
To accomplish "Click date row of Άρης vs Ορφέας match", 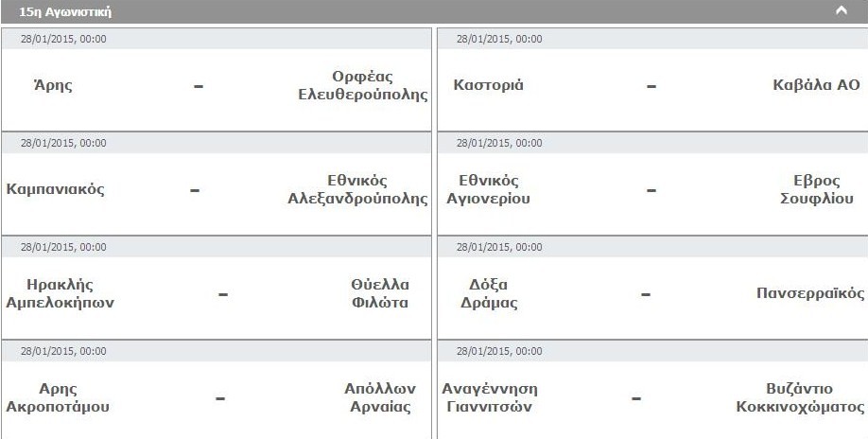I will coord(216,39).
